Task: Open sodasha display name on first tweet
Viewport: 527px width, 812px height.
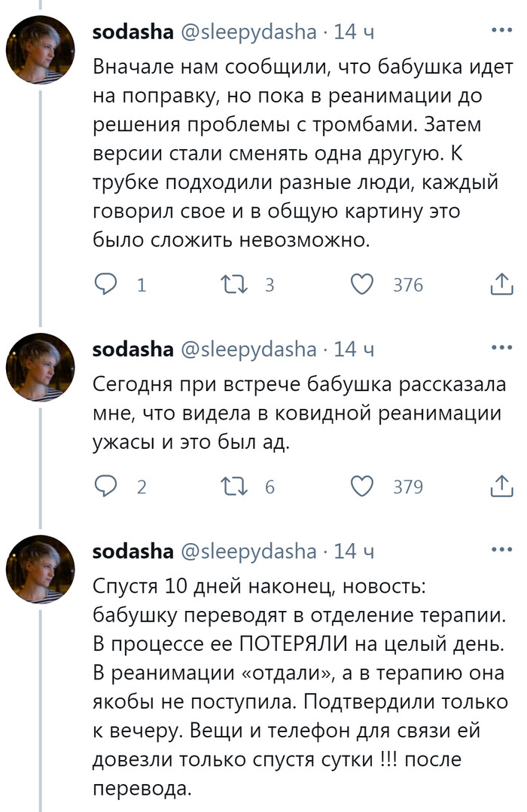Action: pos(133,32)
